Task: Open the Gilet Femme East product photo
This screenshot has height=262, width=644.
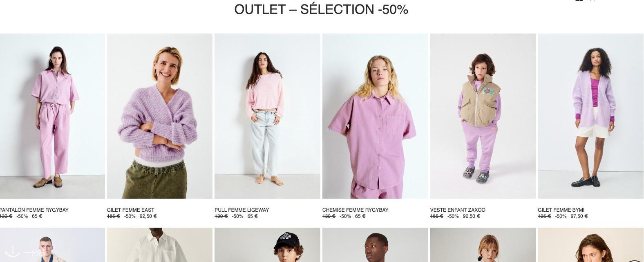Action: (x=159, y=116)
